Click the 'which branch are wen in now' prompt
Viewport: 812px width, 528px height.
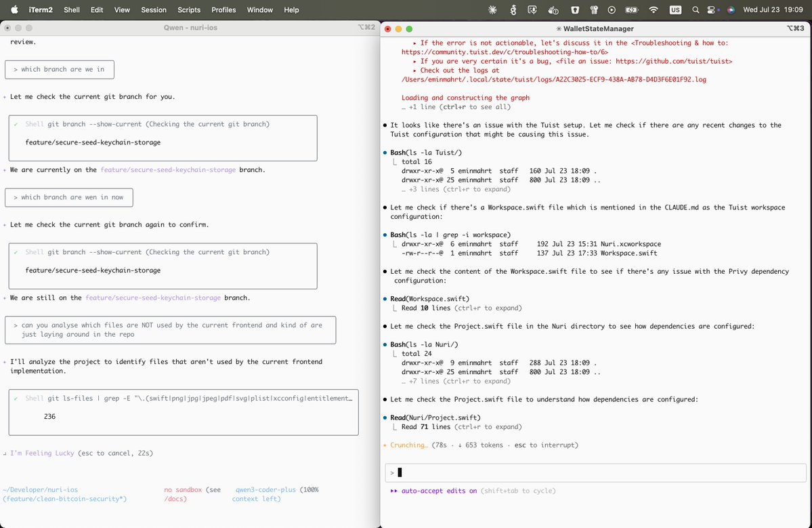(69, 197)
